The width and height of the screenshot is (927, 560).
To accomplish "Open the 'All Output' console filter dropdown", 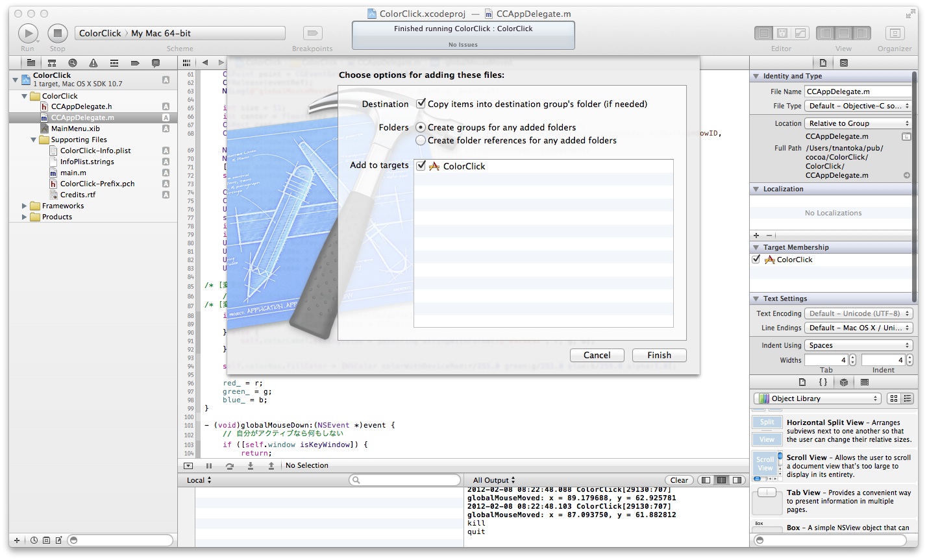I will 494,480.
